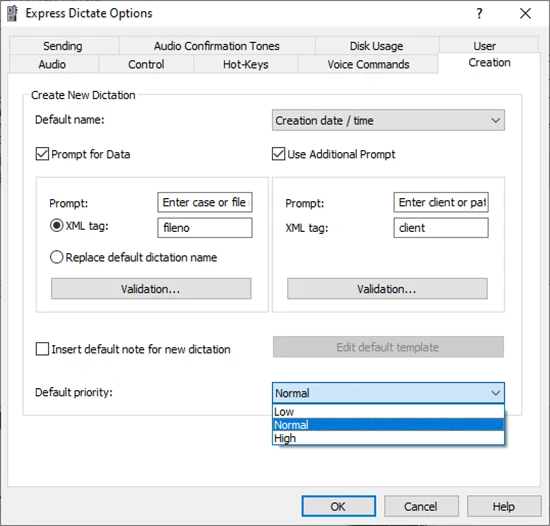Select Normal option in priority dropdown list
Viewport: 550px width, 526px height.
tap(388, 425)
